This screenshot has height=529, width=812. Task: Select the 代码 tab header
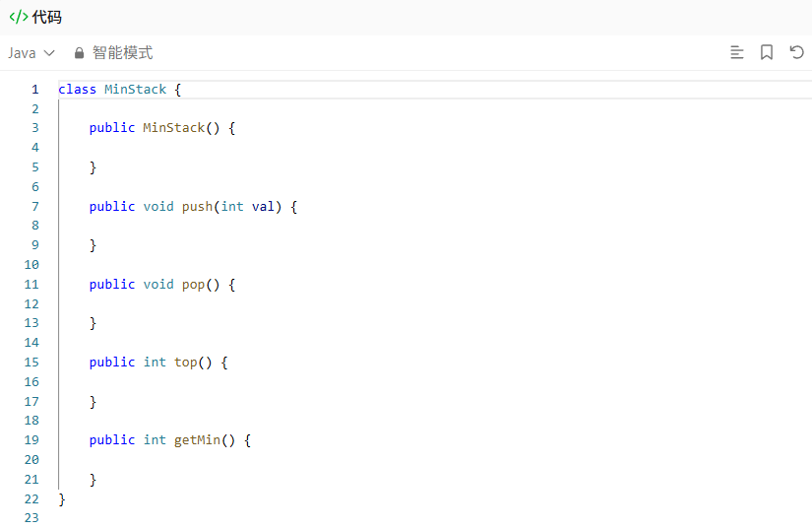tap(46, 17)
